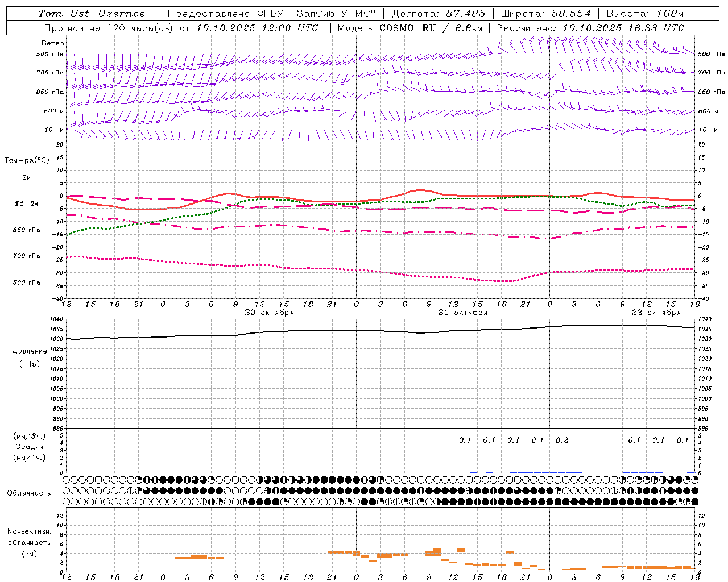728x582 pixels.
Task: Click the station title Tom_Ust-Ozernoe
Action: tap(92, 14)
